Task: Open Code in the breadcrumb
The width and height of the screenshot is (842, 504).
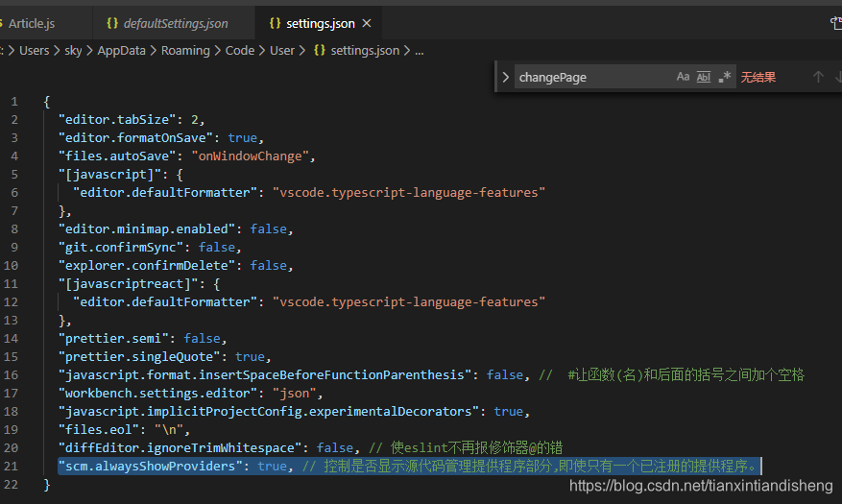Action: click(x=239, y=51)
